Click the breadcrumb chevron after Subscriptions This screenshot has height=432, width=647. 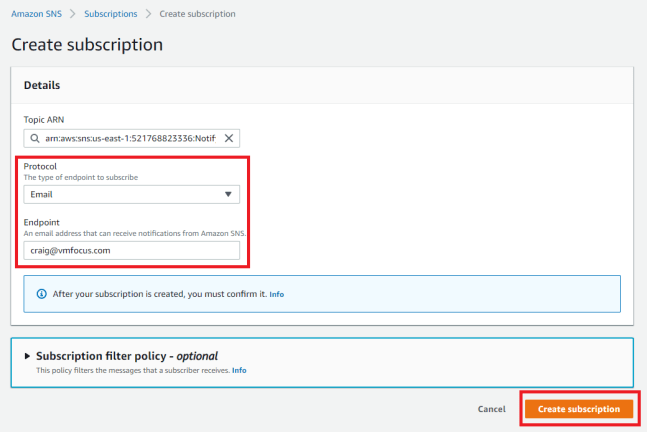pyautogui.click(x=146, y=14)
